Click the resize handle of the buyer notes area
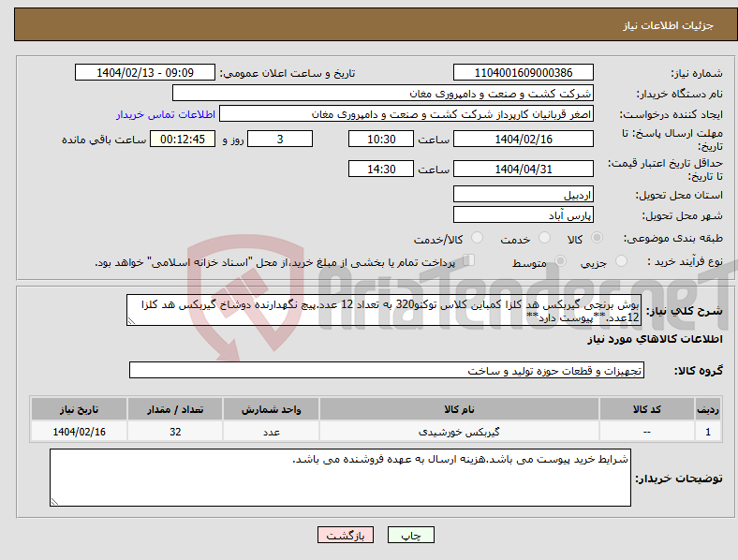738x560 pixels. (54, 502)
